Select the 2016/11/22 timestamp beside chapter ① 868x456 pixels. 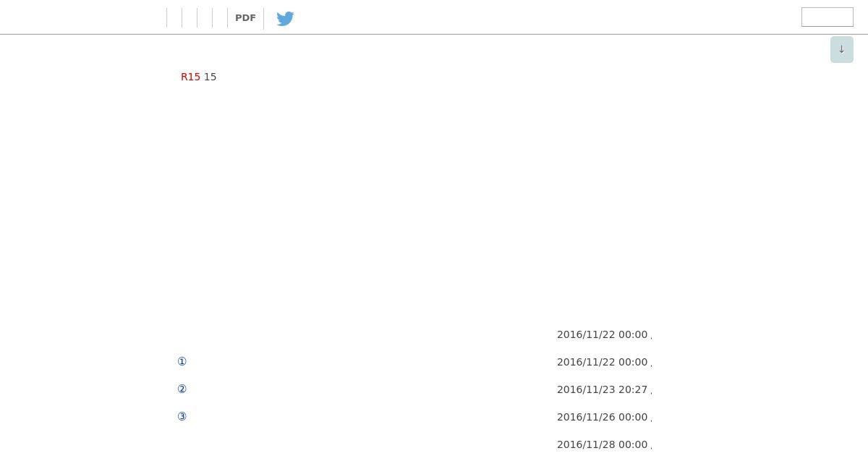click(602, 362)
